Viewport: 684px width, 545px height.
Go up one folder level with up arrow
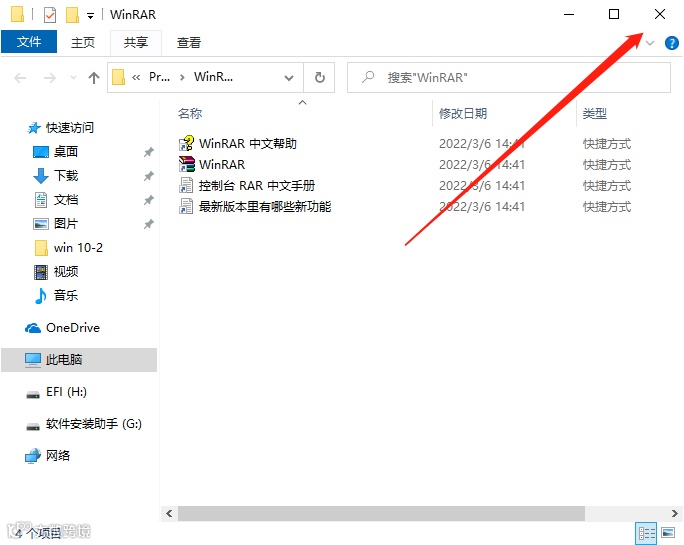click(94, 78)
